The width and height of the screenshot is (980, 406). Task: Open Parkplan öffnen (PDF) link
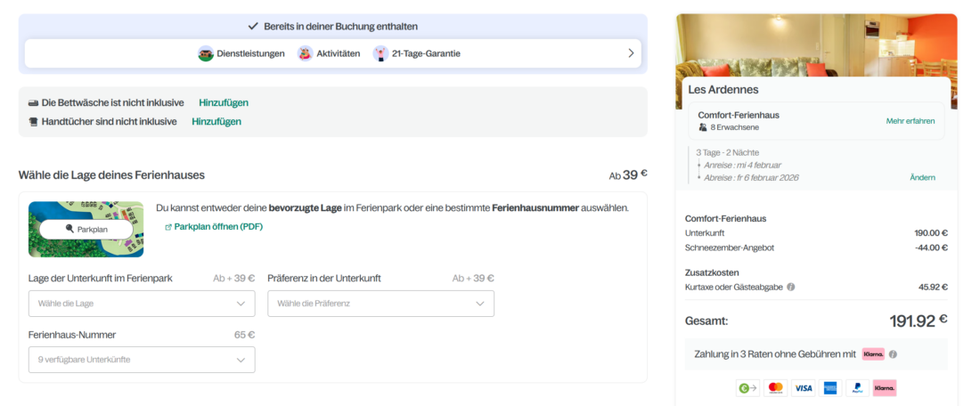click(x=218, y=227)
